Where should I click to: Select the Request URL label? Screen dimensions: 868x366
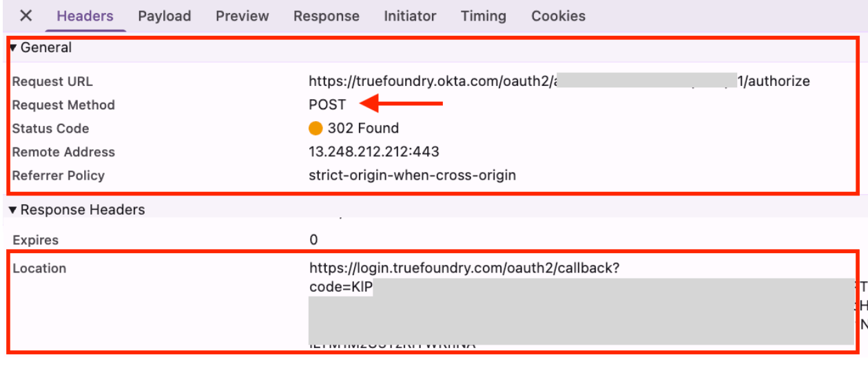click(52, 81)
